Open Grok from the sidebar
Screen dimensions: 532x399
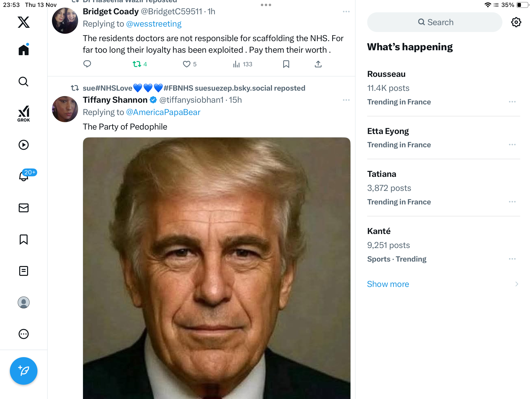click(x=24, y=114)
